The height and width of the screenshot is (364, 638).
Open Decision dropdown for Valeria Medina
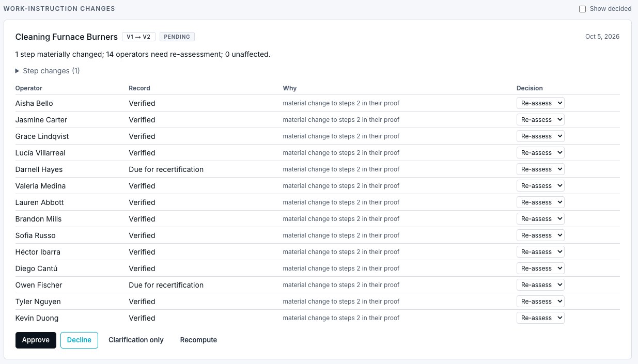coord(540,186)
